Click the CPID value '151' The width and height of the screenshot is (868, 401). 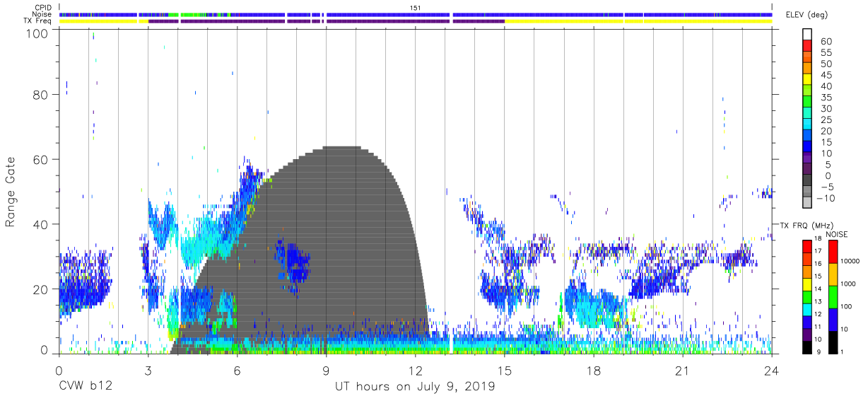click(x=416, y=7)
